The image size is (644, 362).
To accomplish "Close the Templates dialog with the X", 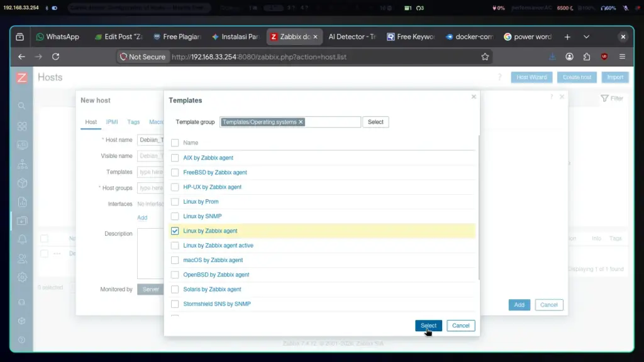I will click(474, 96).
